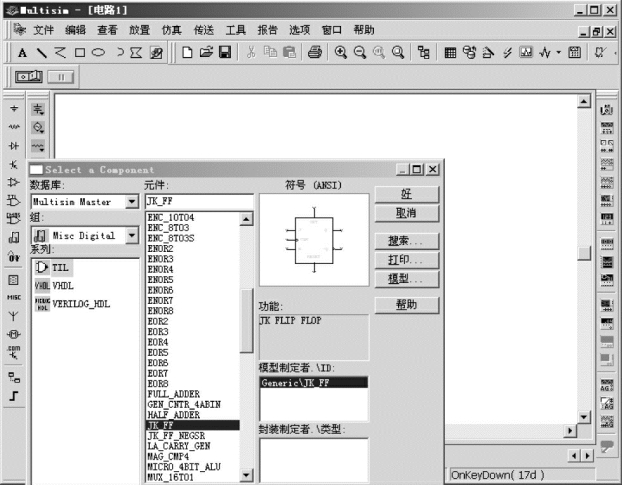This screenshot has height=485, width=622.
Task: Click the Open folder icon
Action: (x=206, y=52)
